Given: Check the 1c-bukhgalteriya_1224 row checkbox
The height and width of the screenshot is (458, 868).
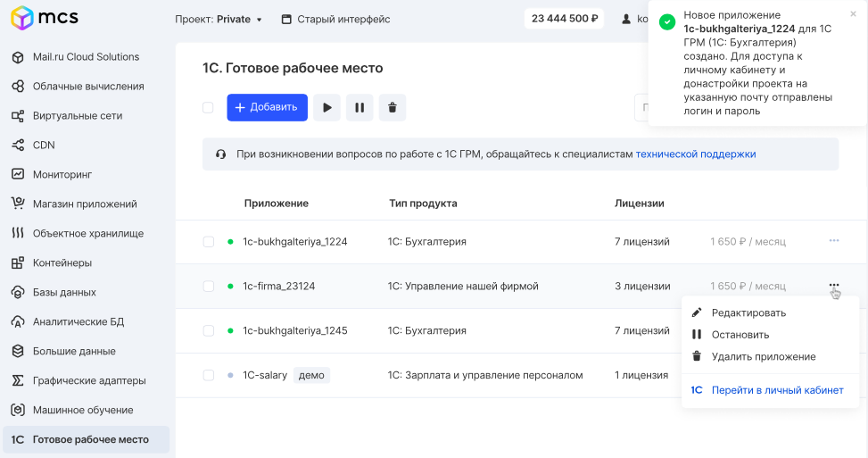Looking at the screenshot, I should click(209, 242).
